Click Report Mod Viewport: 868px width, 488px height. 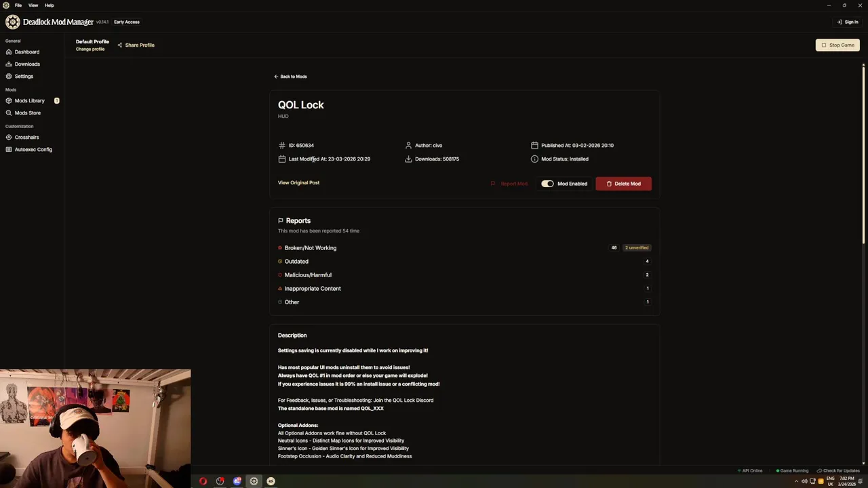(509, 184)
